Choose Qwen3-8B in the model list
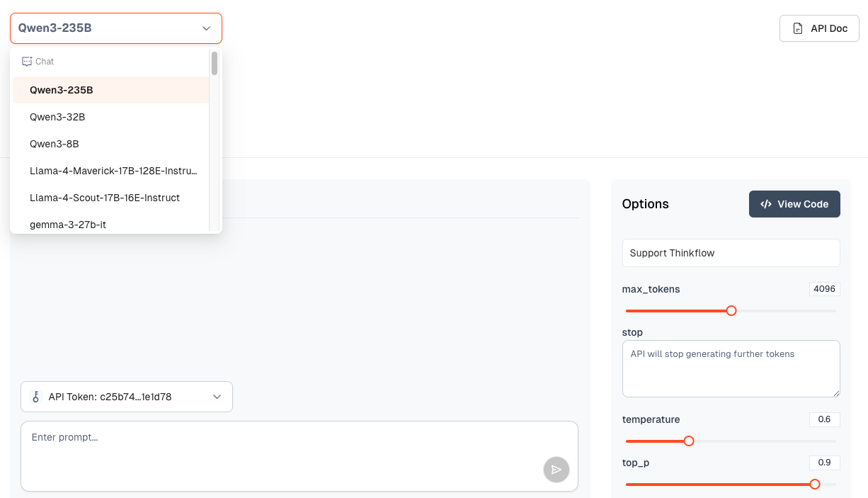The width and height of the screenshot is (868, 498). (x=55, y=144)
